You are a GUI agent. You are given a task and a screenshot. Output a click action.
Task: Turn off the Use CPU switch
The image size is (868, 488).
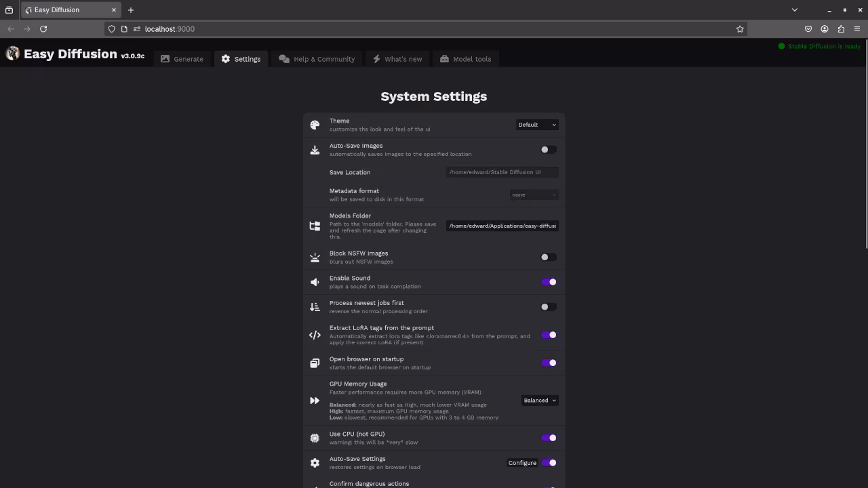click(549, 438)
